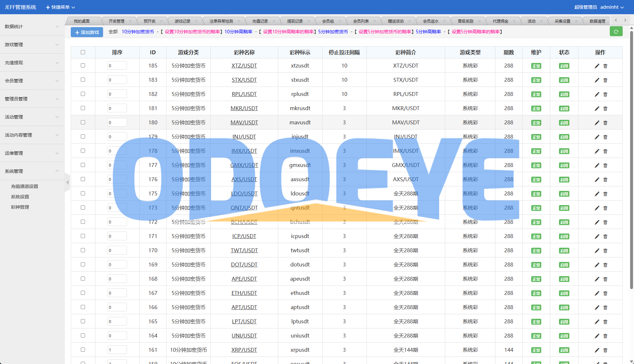
Task: Open the 彩种管理 sidebar item
Action: click(x=20, y=207)
